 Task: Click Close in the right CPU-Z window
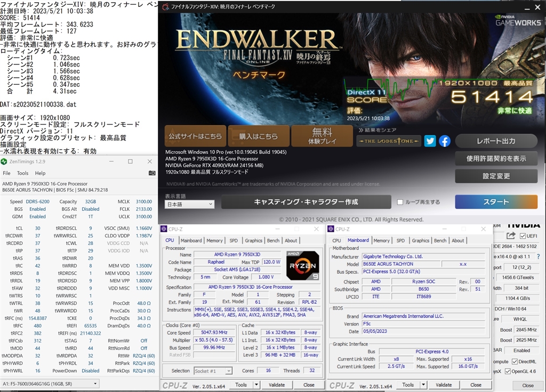(476, 385)
